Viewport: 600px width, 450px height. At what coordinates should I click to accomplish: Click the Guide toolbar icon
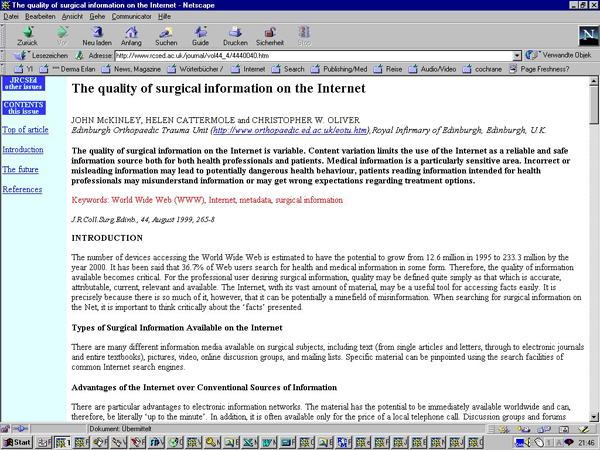200,35
